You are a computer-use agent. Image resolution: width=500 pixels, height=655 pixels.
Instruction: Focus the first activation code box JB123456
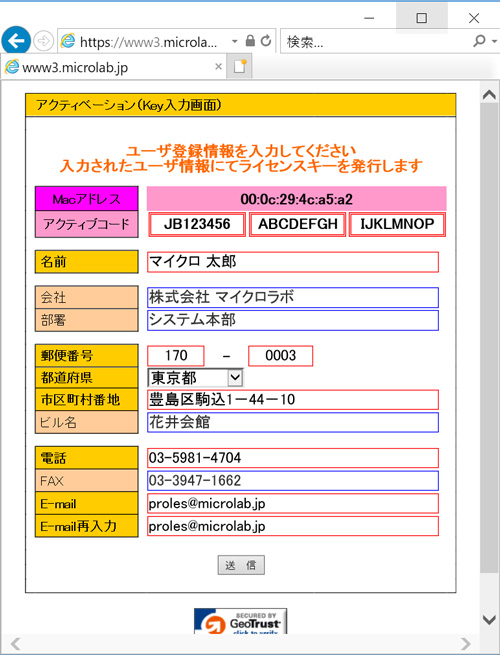coord(197,224)
